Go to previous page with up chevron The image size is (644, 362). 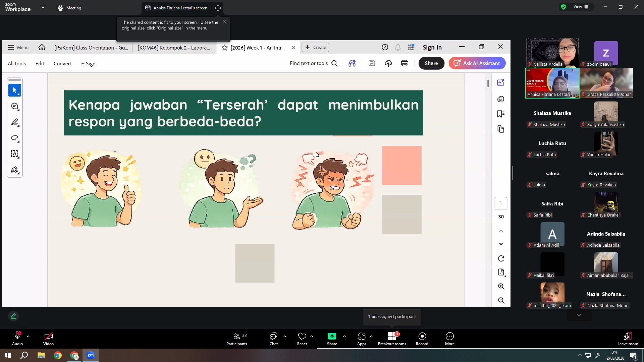[x=501, y=231]
